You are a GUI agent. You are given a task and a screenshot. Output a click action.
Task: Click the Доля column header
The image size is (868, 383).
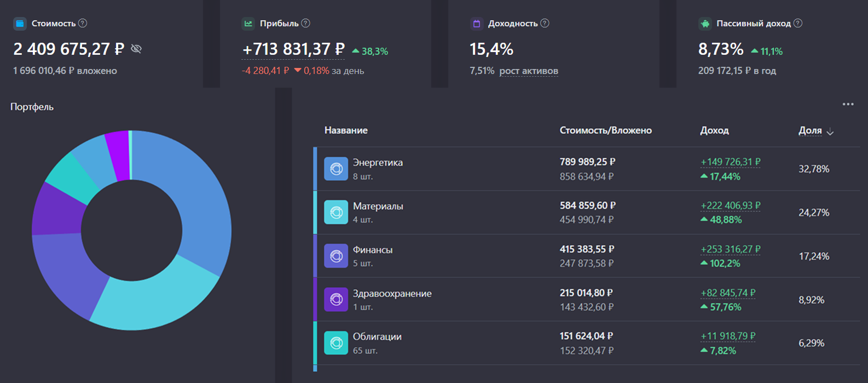pyautogui.click(x=810, y=130)
